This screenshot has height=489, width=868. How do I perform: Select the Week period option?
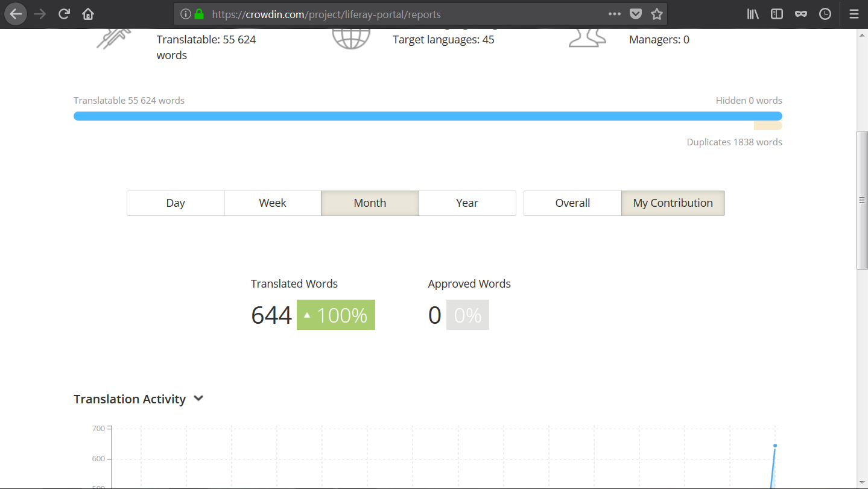click(x=273, y=203)
